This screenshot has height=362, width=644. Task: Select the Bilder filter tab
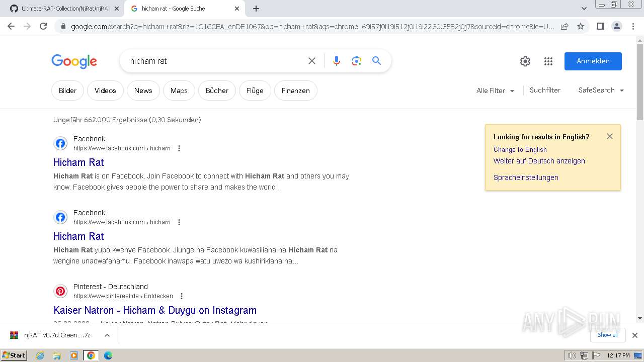pyautogui.click(x=67, y=90)
